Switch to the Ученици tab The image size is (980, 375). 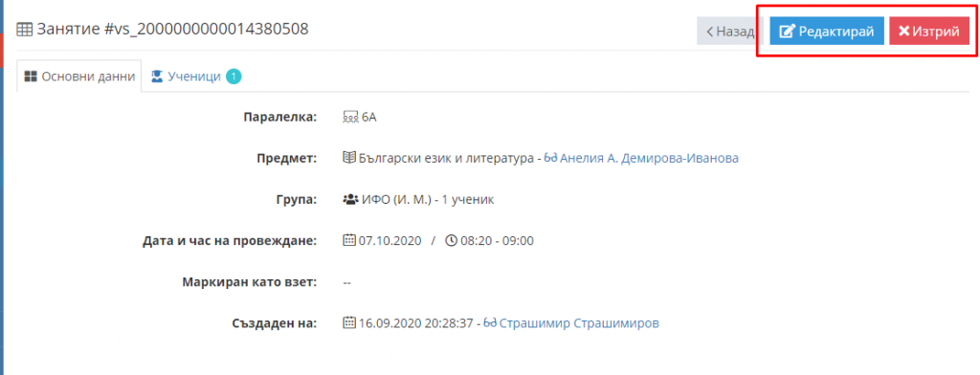[x=194, y=77]
